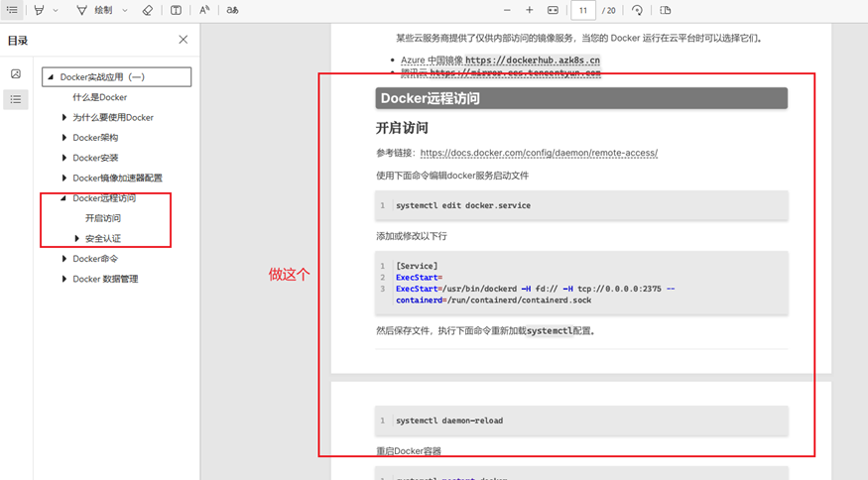Select Docker命令 outline entry text
Viewport: 868px width, 480px height.
coord(95,259)
